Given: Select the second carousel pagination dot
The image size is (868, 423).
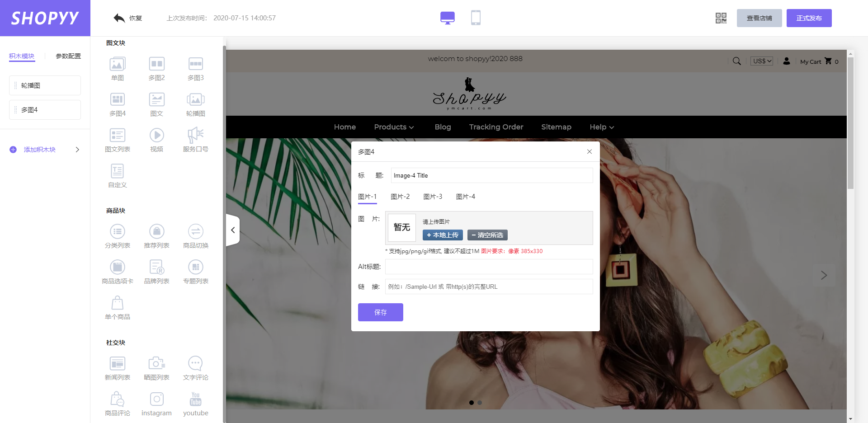Looking at the screenshot, I should [x=480, y=403].
